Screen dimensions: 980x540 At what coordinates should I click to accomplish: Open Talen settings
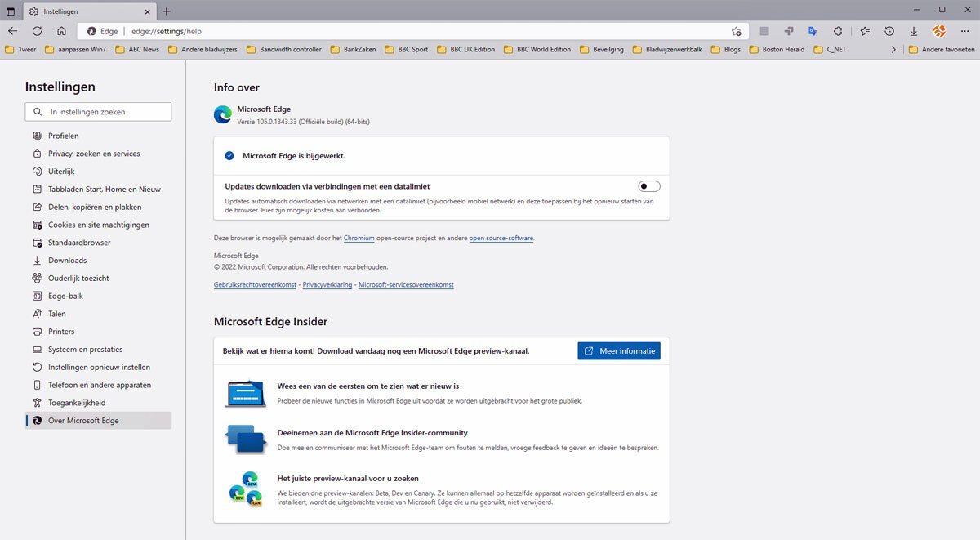pos(98,314)
